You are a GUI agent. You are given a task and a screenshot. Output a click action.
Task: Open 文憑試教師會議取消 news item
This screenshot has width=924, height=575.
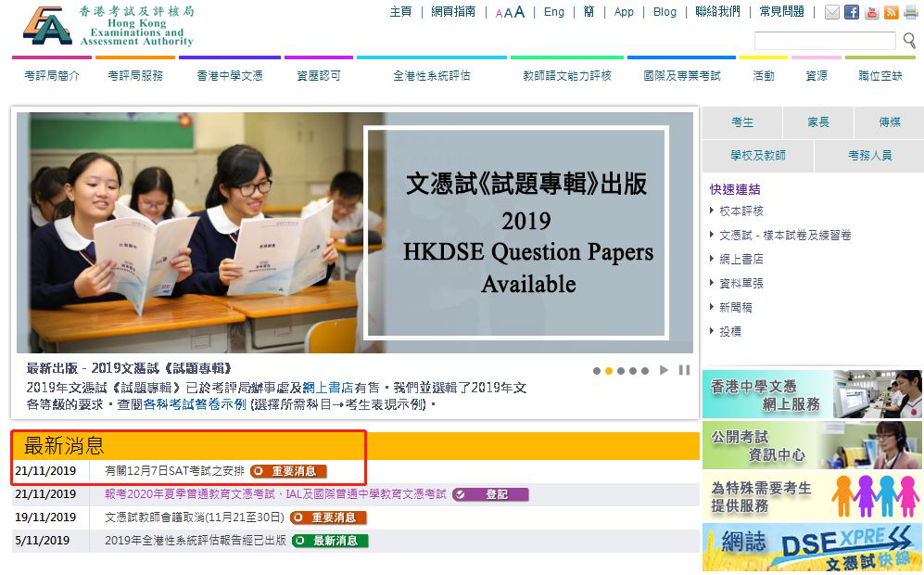coord(195,517)
